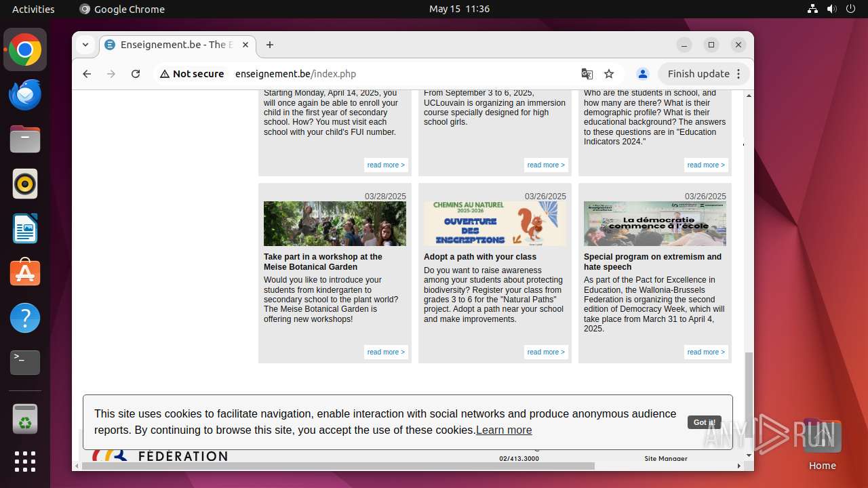Open 'Adopt a path with your class' headline

click(x=480, y=257)
